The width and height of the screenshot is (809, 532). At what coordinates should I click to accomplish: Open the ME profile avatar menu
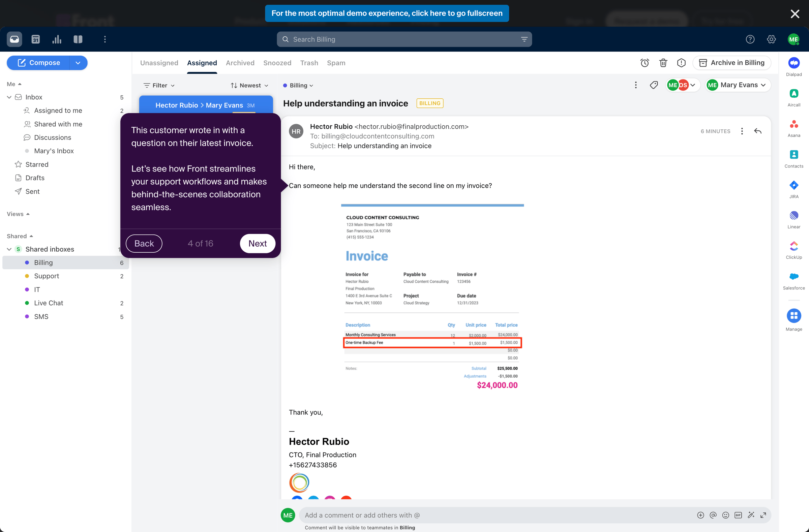pyautogui.click(x=793, y=39)
